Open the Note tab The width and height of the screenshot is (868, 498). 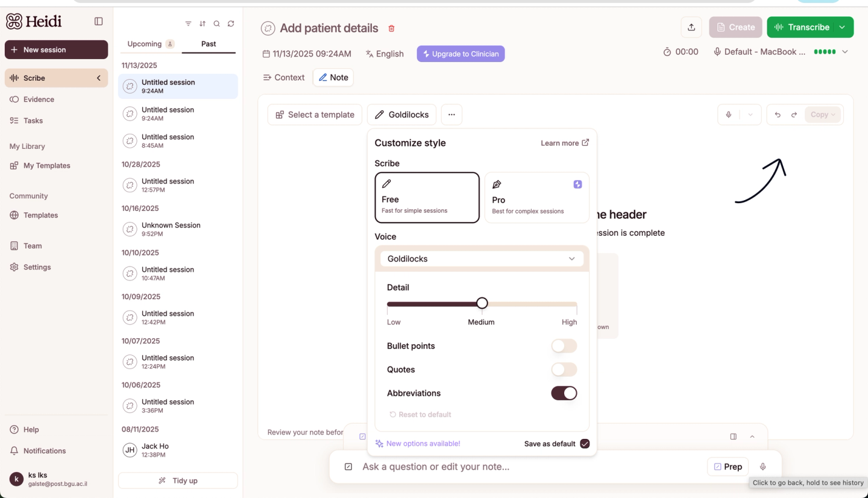tap(333, 77)
